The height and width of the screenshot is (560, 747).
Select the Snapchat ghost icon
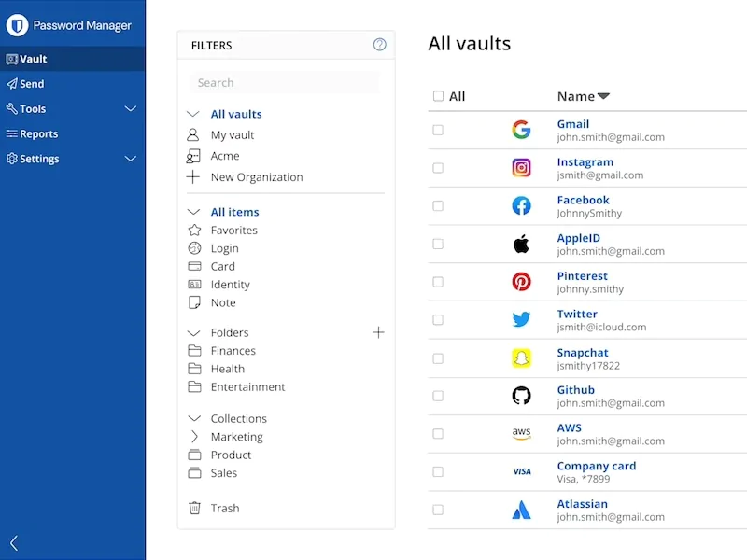tap(521, 358)
